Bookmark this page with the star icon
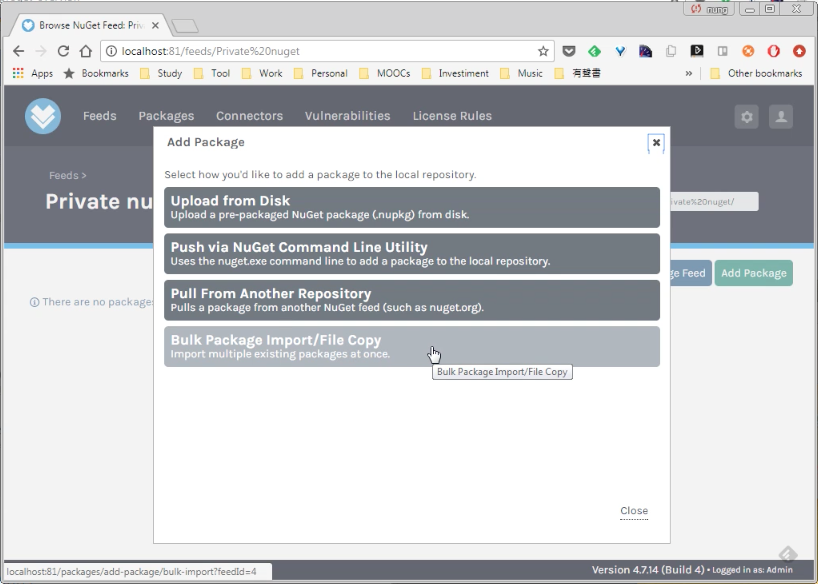Screen dimensions: 818x584 (x=543, y=51)
